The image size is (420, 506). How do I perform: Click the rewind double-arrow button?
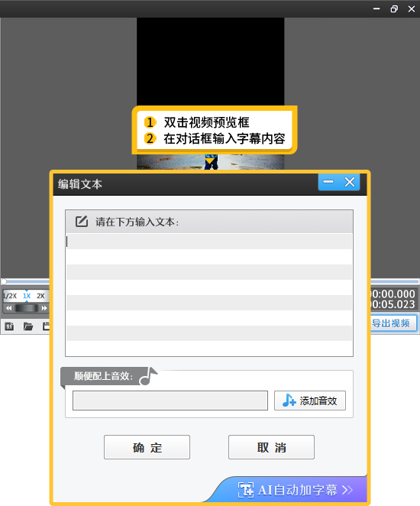(8, 308)
